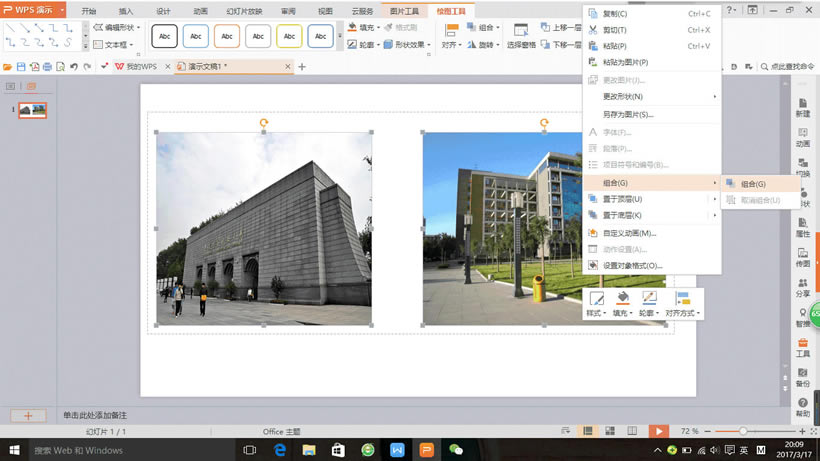
Task: Click the zoom slider handle
Action: (x=743, y=431)
